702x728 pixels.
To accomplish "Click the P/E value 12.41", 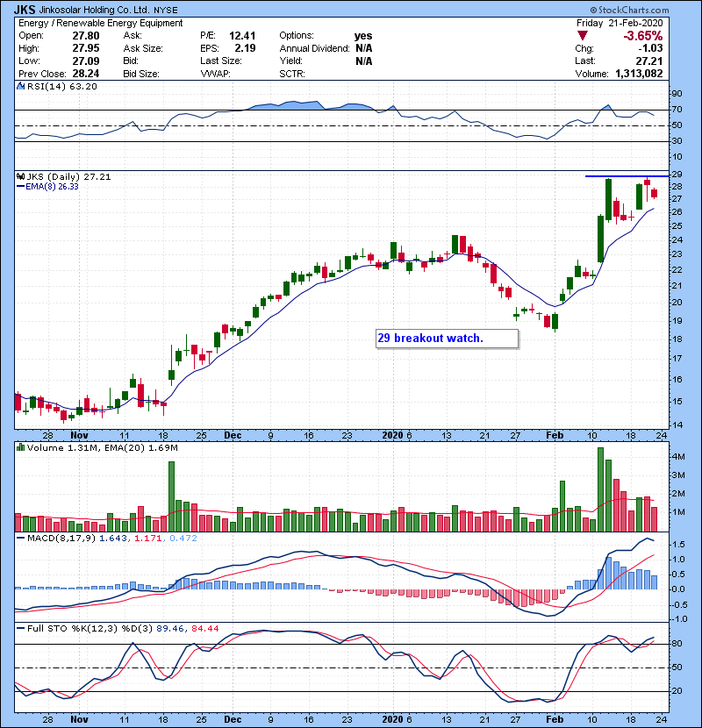I will pos(242,36).
